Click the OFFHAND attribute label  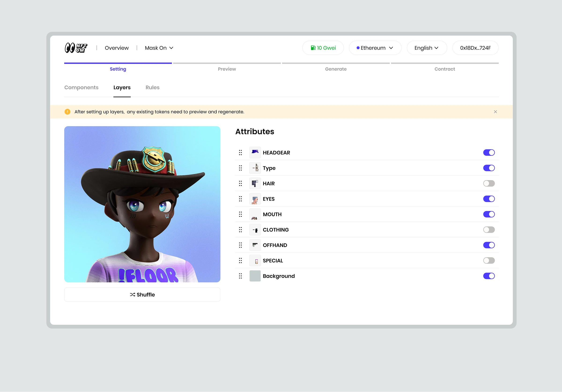[275, 245]
